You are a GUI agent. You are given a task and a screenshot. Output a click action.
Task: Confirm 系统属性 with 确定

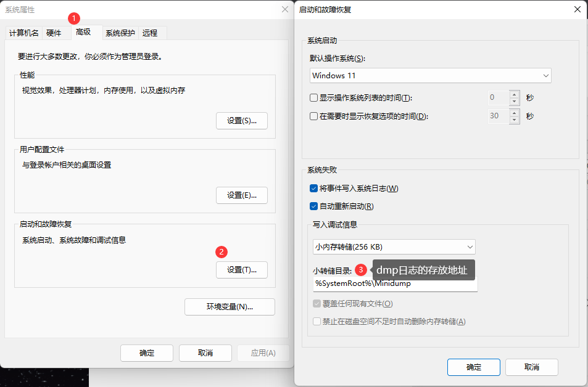(147, 353)
